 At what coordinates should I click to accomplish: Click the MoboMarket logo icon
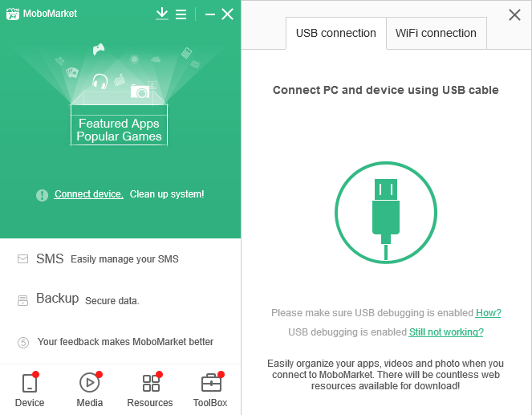click(13, 14)
